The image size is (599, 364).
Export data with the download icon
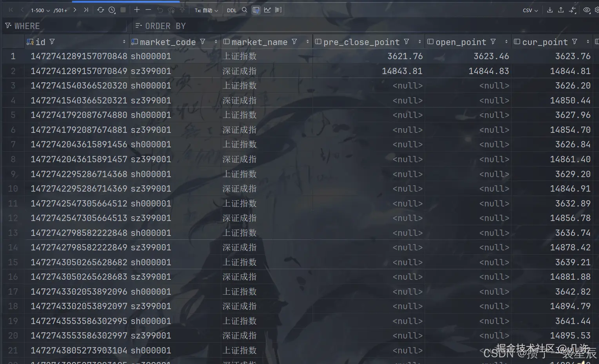550,10
